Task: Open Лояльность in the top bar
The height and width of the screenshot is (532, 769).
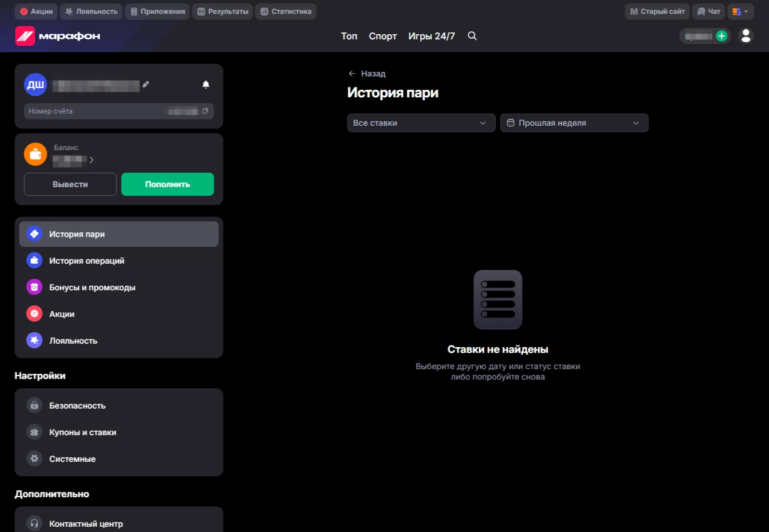Action: [91, 12]
